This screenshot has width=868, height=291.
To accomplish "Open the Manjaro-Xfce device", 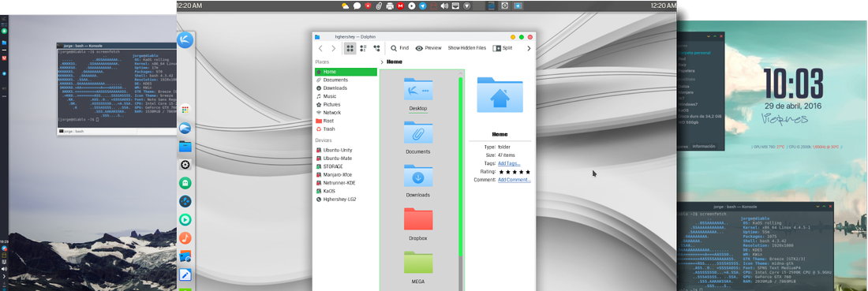I will (x=346, y=174).
